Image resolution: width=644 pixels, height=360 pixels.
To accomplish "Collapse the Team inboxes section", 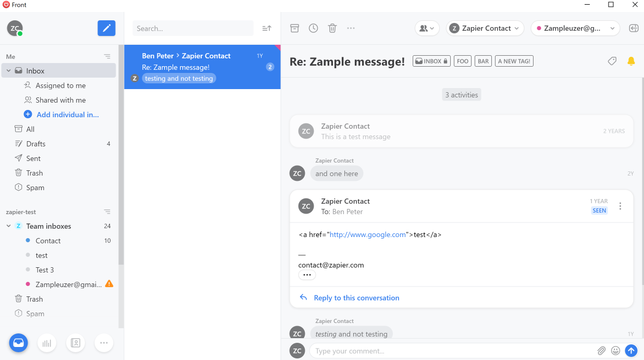I will click(x=8, y=226).
